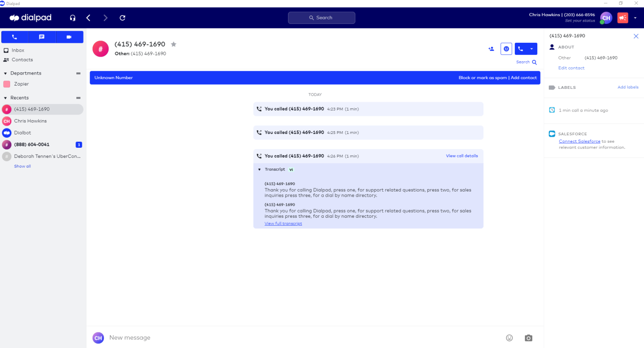Click the clock icon by last call
Viewport: 644px width, 348px height.
pyautogui.click(x=552, y=110)
